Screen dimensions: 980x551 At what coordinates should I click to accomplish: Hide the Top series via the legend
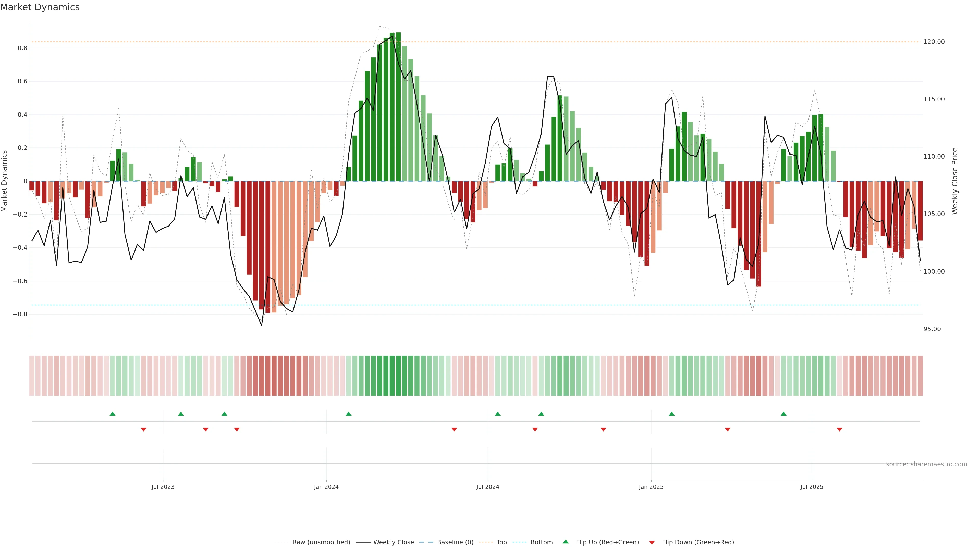501,542
